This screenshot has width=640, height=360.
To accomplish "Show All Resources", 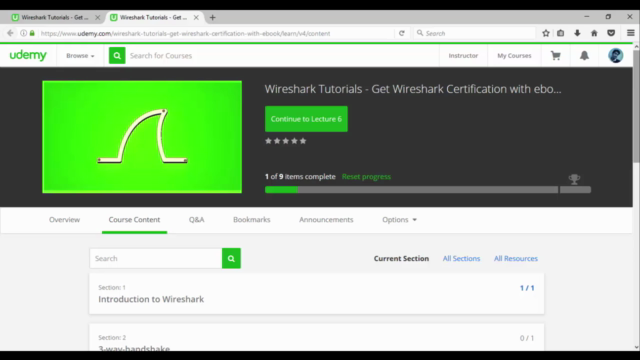I will pyautogui.click(x=516, y=258).
